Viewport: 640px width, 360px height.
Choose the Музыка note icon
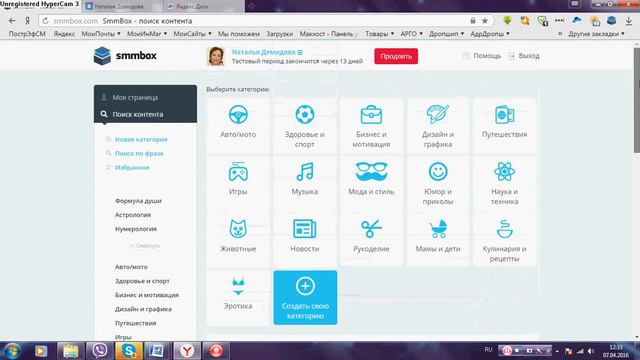[305, 172]
